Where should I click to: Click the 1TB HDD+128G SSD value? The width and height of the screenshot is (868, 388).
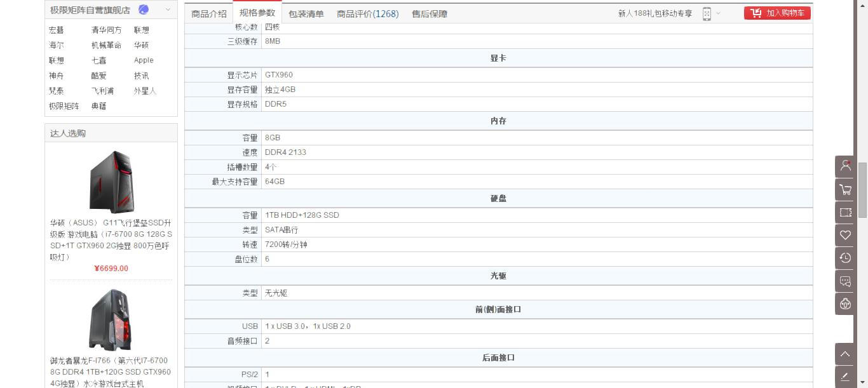coord(302,215)
